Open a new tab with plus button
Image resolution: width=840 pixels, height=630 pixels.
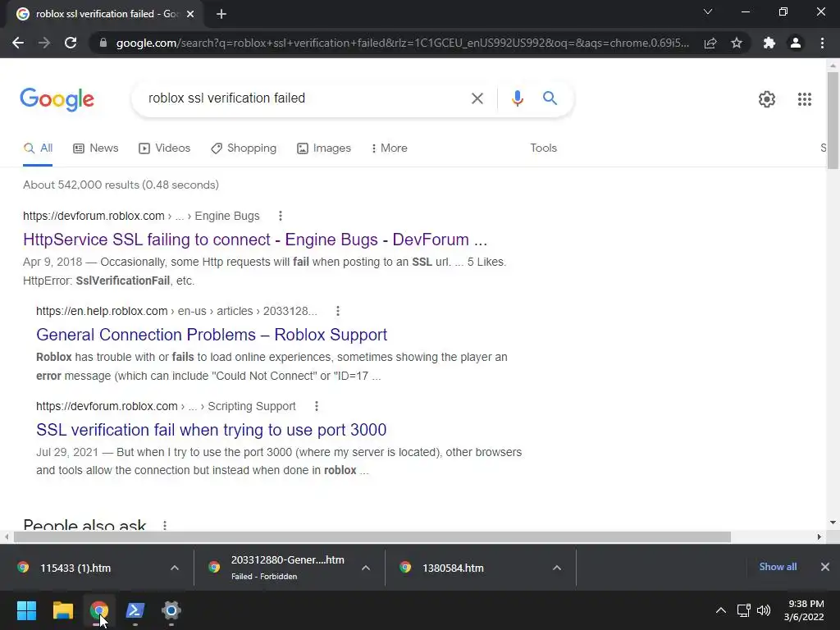[221, 14]
